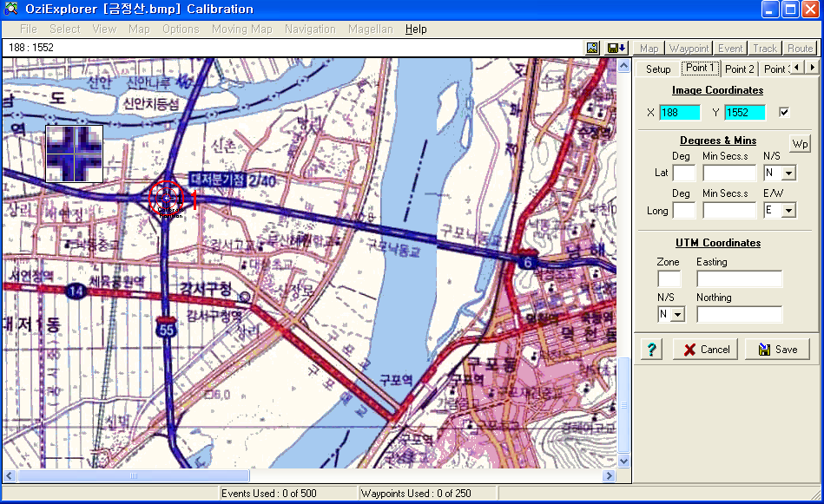Click the image X coordinate field
This screenshot has height=504, width=824.
[681, 113]
